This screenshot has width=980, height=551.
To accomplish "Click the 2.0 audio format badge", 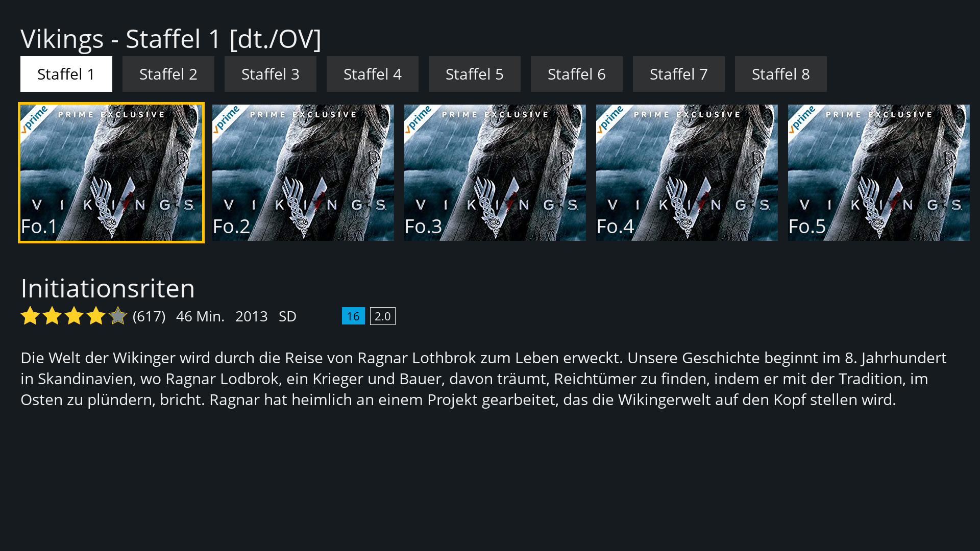I will pyautogui.click(x=383, y=316).
